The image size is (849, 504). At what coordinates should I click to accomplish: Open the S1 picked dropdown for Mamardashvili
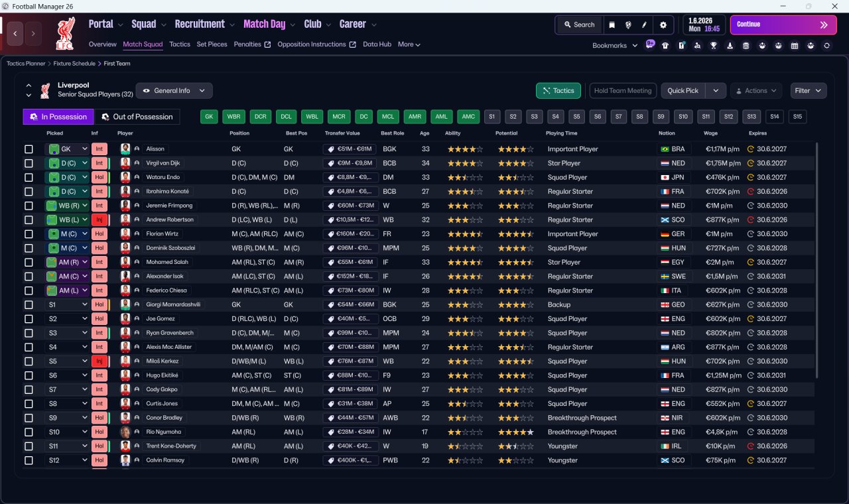[x=66, y=304]
